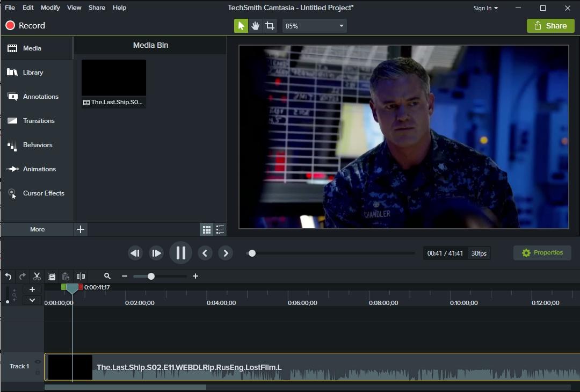Open the Annotations tab

click(37, 97)
